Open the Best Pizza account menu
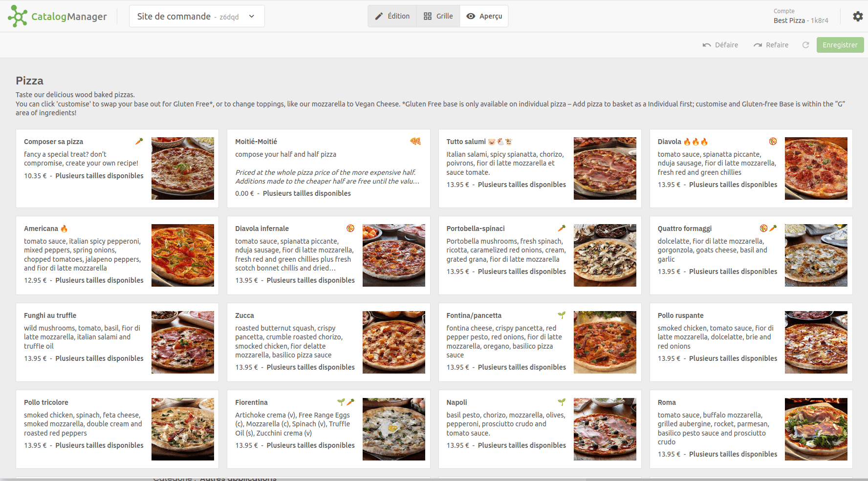The width and height of the screenshot is (868, 481). tap(801, 16)
